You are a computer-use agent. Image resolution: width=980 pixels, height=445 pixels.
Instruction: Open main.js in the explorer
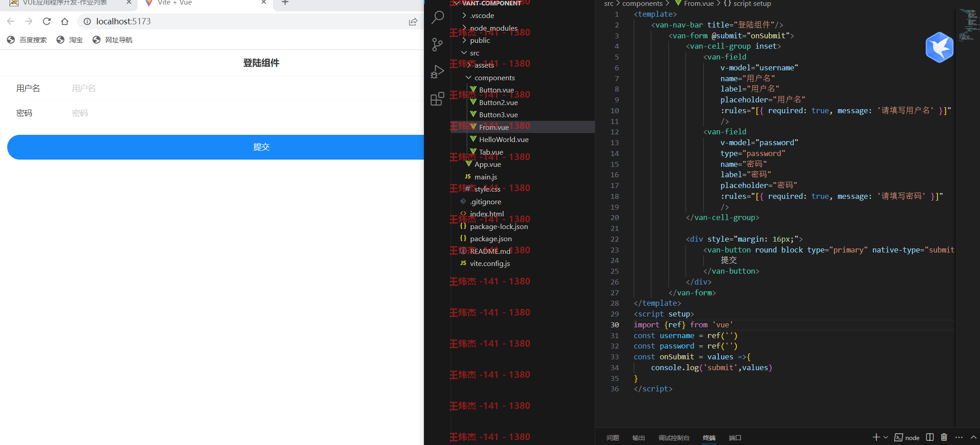486,177
